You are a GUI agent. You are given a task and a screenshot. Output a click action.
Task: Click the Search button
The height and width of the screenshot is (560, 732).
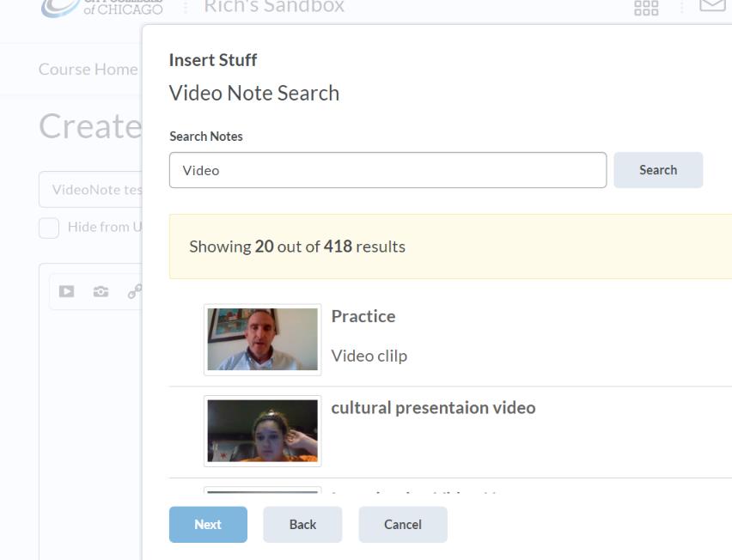pos(657,170)
